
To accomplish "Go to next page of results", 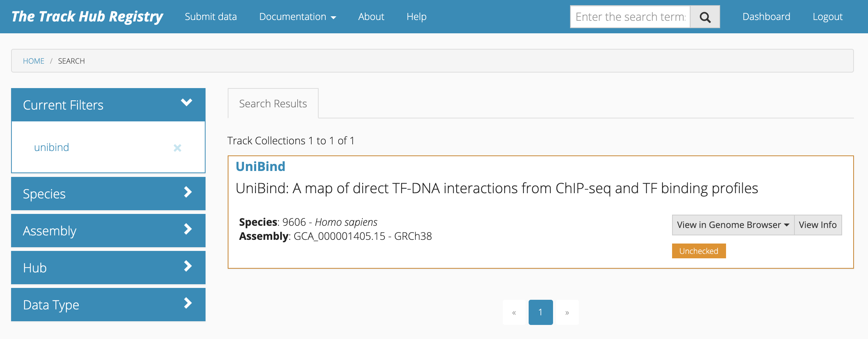I will [x=567, y=313].
